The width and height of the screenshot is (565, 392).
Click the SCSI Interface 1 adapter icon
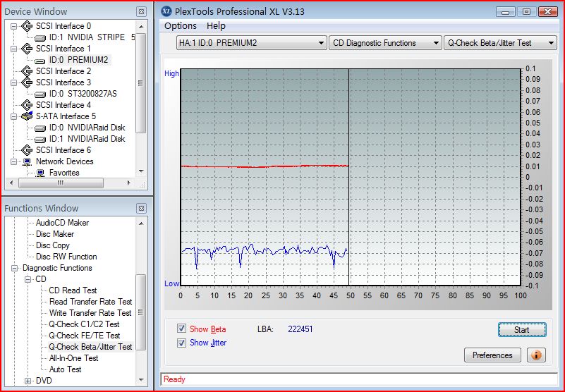click(27, 49)
